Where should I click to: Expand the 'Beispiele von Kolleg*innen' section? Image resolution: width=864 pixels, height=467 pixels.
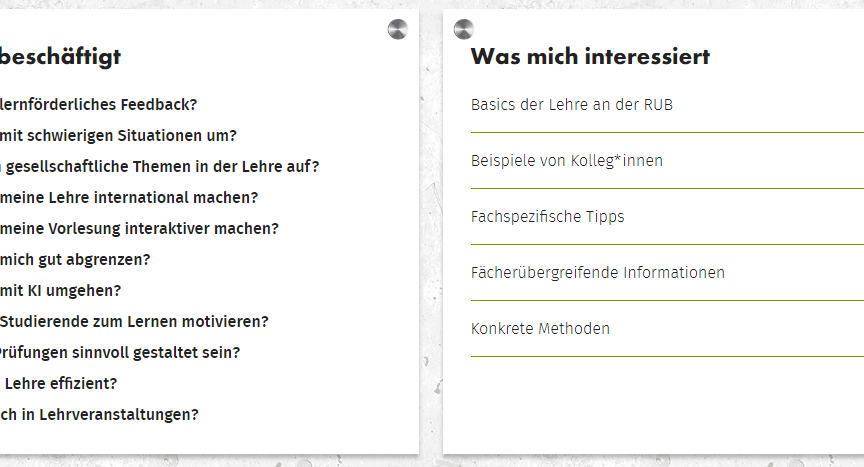pyautogui.click(x=667, y=161)
